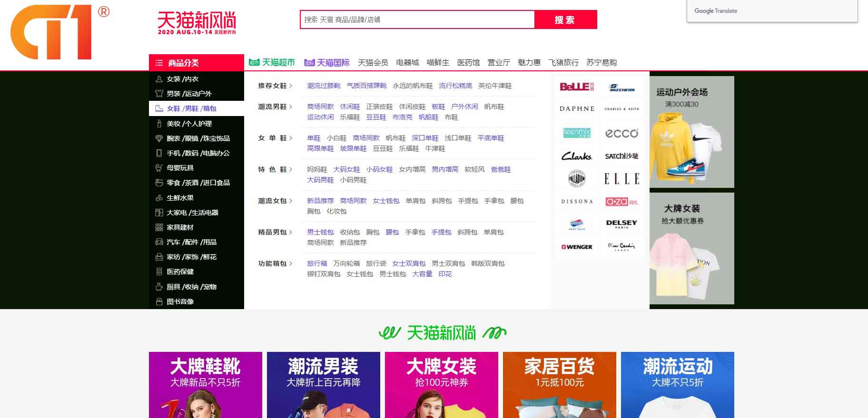Open the 运动户外会场 promo banner
This screenshot has height=418, width=868.
(x=691, y=132)
